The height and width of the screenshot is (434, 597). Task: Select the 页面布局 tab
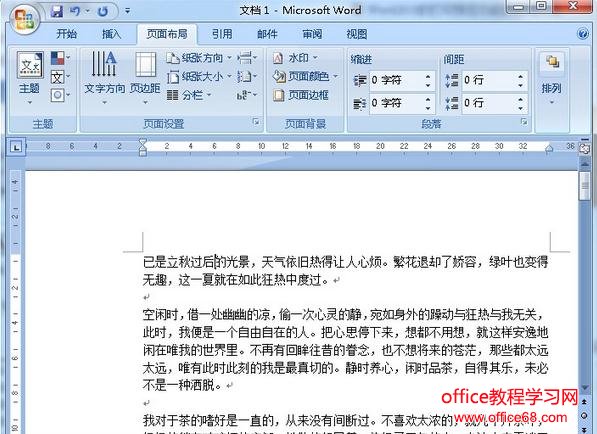(x=167, y=34)
